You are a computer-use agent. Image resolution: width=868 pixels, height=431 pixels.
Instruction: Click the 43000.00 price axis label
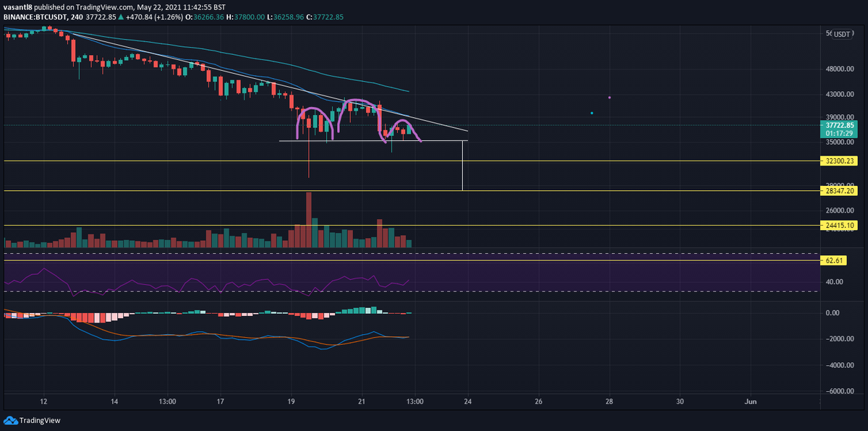tap(840, 95)
